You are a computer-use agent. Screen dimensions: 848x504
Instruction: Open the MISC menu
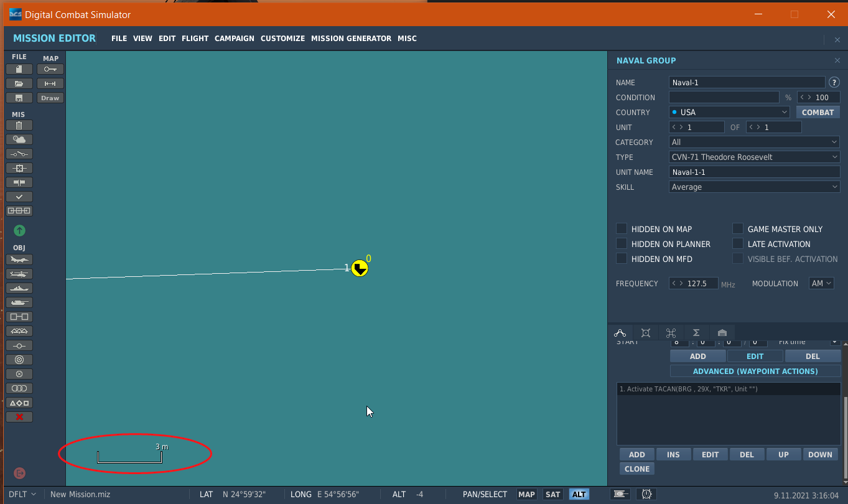(407, 39)
